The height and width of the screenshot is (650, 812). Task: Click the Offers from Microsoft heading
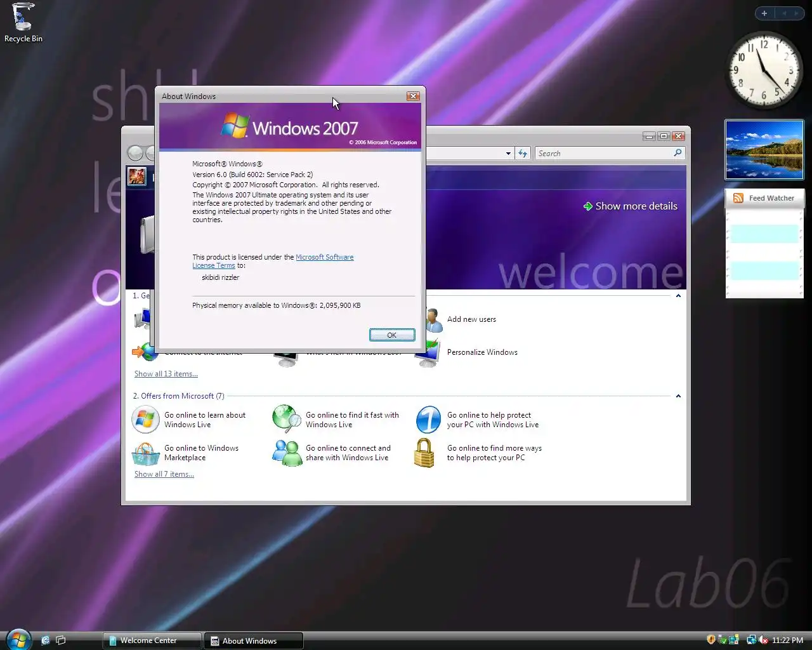click(178, 396)
